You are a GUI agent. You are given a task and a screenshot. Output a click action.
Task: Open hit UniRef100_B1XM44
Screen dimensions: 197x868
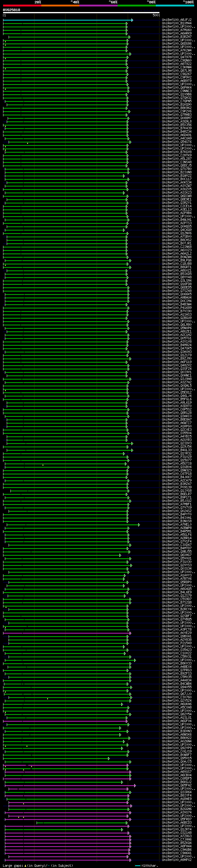pos(177,23)
